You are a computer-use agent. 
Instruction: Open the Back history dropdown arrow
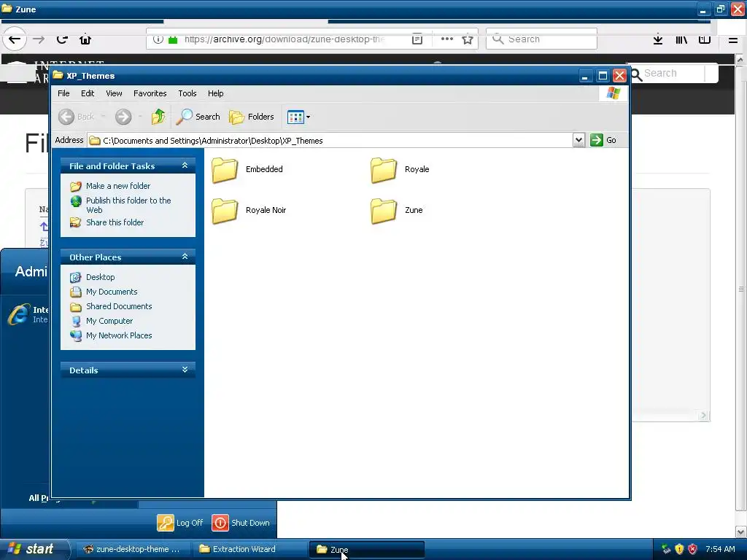coord(103,117)
